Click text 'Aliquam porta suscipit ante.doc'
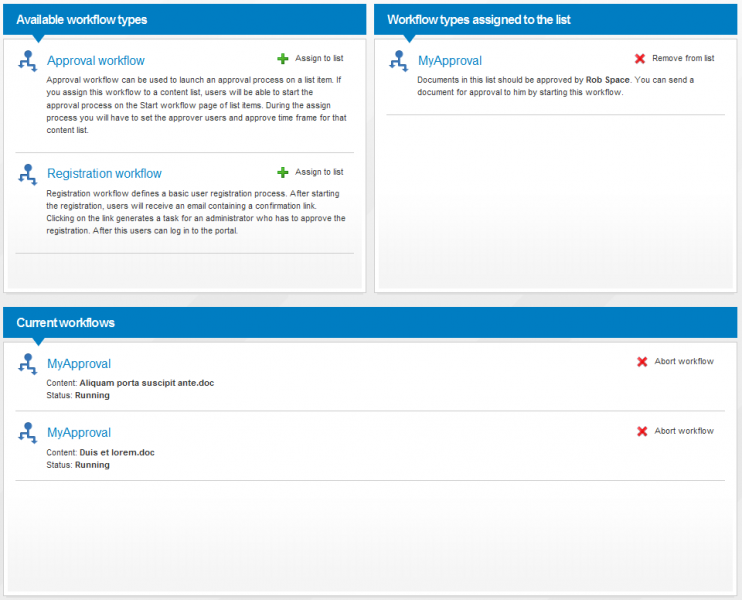 tap(147, 383)
